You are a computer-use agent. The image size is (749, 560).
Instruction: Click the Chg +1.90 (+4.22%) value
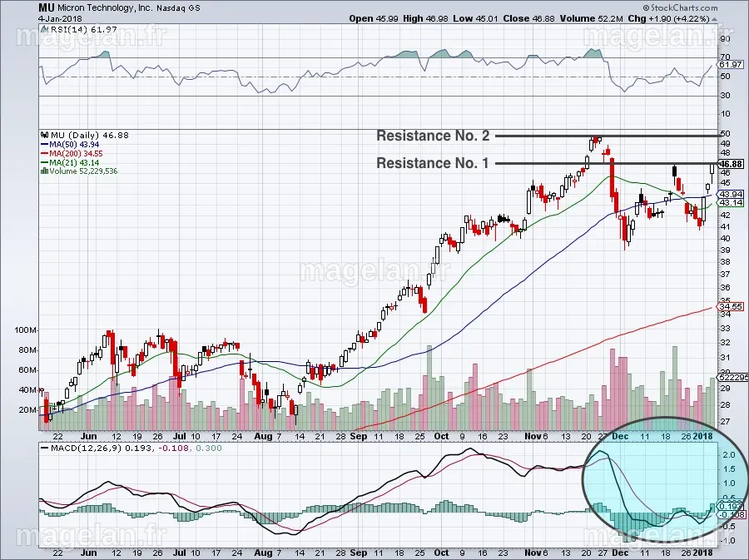[x=669, y=18]
